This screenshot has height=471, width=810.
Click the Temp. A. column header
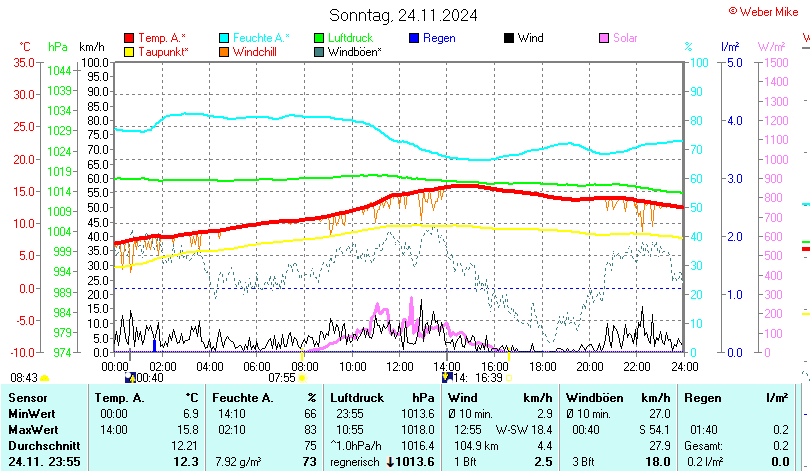pyautogui.click(x=119, y=398)
